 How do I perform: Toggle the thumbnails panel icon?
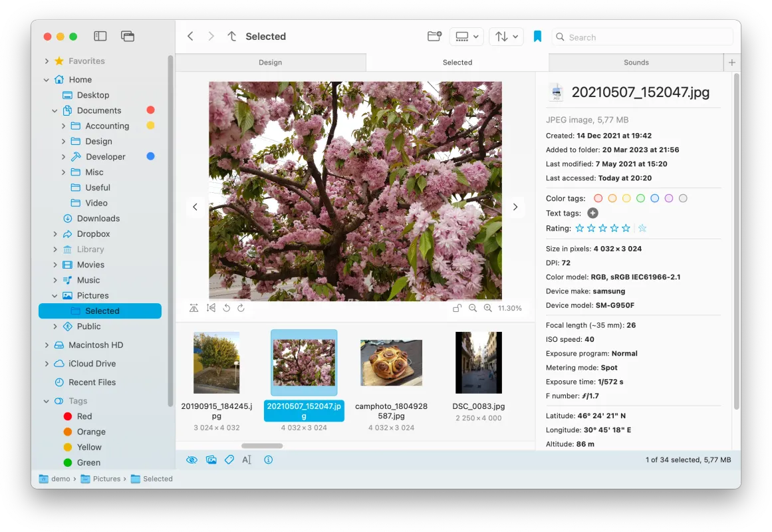point(211,460)
